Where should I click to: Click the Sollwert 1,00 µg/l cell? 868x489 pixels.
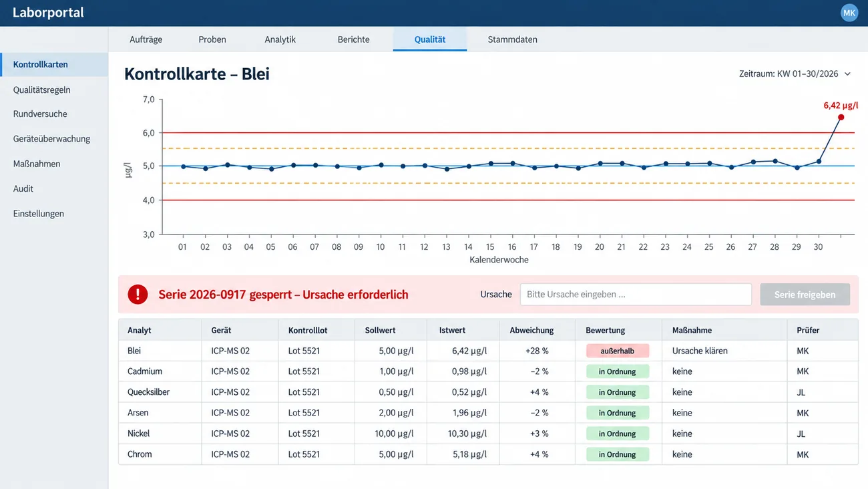click(x=391, y=371)
